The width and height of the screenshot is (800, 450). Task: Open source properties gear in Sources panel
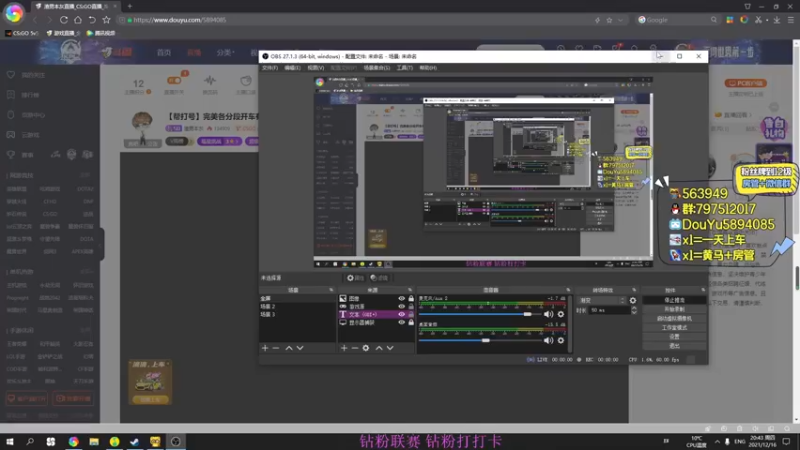(366, 348)
